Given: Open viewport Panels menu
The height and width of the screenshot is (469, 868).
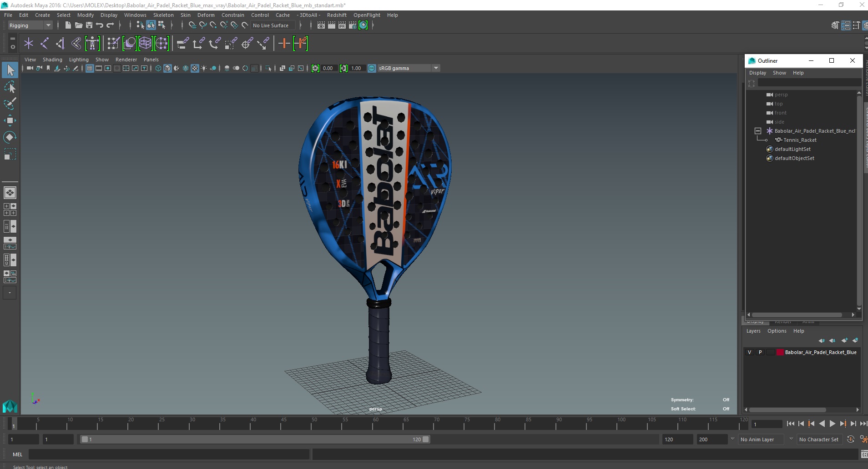Looking at the screenshot, I should point(151,60).
